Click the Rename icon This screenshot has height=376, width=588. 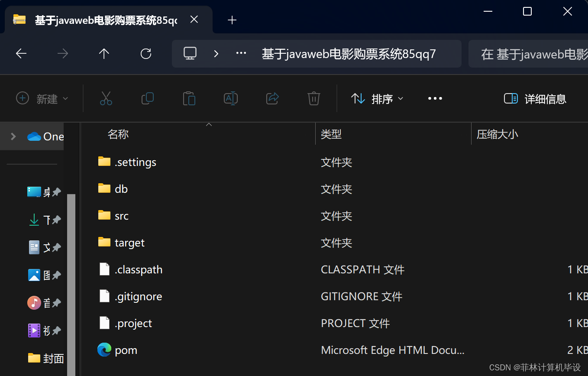coord(231,99)
